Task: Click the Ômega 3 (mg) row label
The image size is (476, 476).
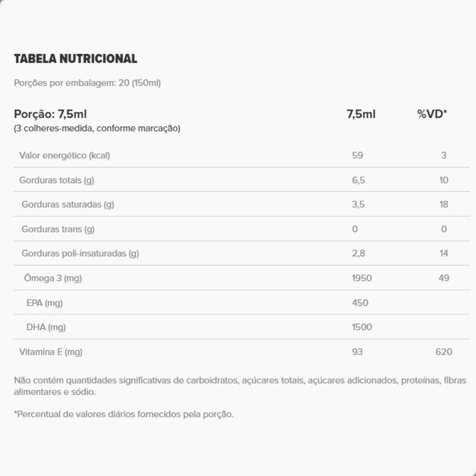Action: 53,278
